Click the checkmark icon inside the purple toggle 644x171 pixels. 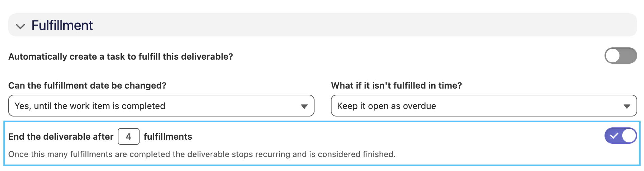point(614,136)
